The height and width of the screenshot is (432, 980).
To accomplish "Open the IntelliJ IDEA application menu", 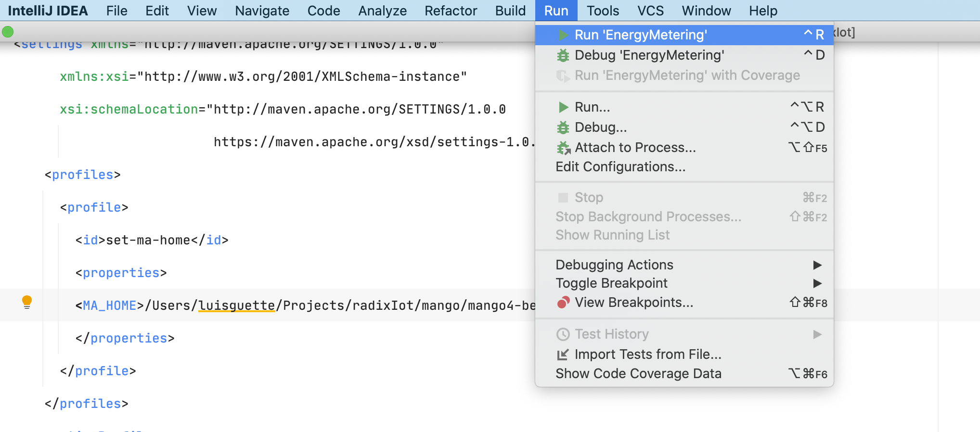I will 48,11.
